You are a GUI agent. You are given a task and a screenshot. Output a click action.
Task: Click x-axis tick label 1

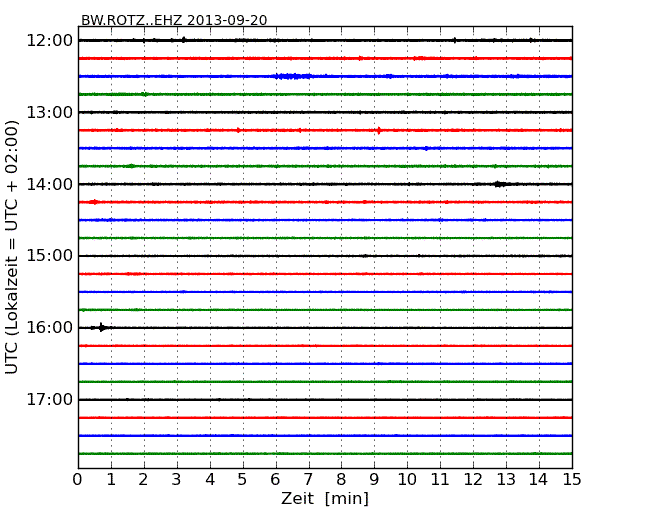111,480
